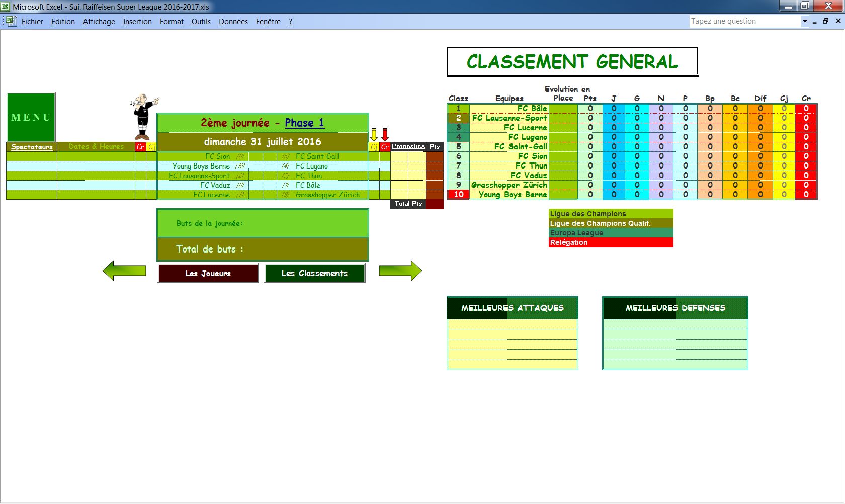Image resolution: width=845 pixels, height=504 pixels.
Task: Click the red Relégation legend swatch
Action: [611, 242]
